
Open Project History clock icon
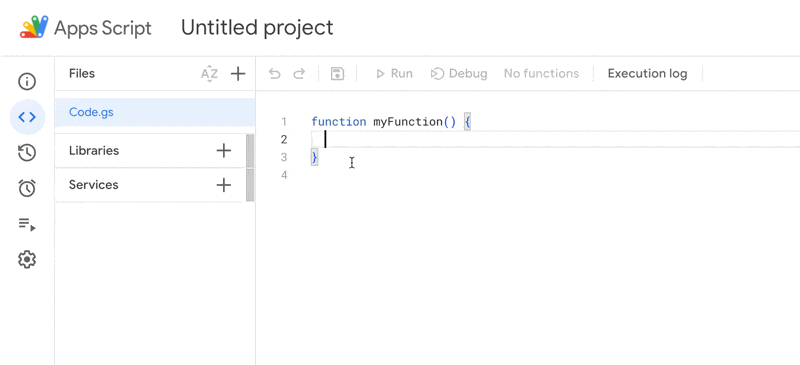click(x=27, y=153)
